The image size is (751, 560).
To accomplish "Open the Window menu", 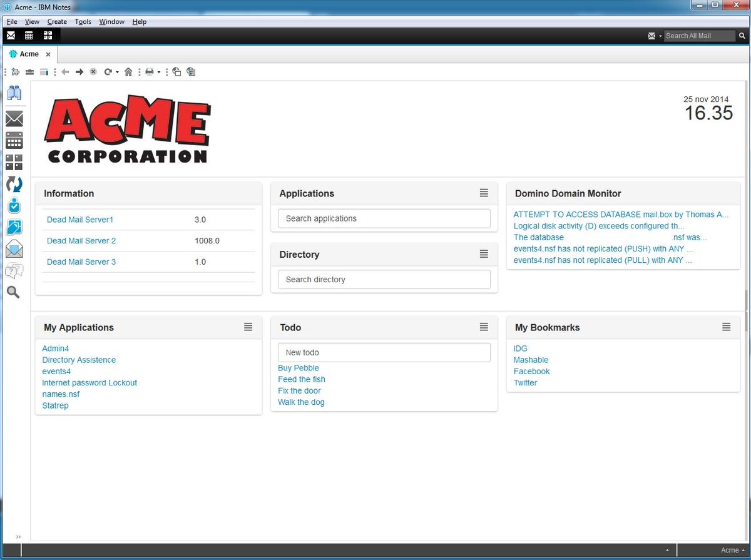I will [111, 21].
